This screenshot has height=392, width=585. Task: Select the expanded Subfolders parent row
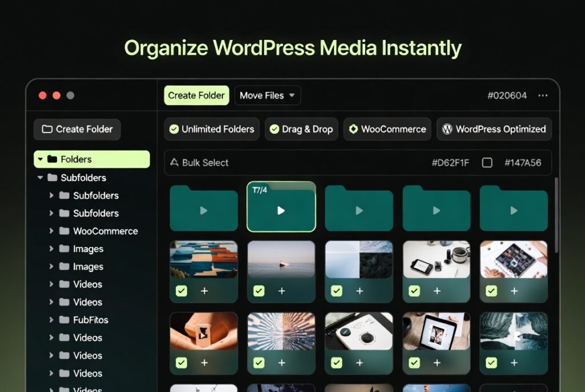coord(92,178)
